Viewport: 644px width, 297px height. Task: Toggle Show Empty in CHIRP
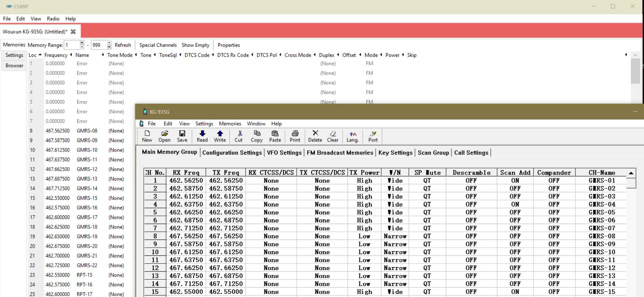195,45
